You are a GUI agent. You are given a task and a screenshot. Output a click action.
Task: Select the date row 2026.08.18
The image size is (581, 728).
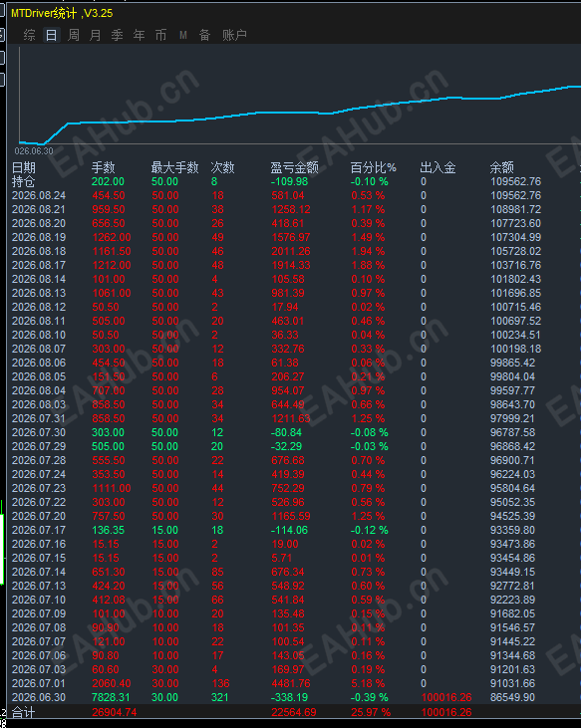tap(39, 251)
